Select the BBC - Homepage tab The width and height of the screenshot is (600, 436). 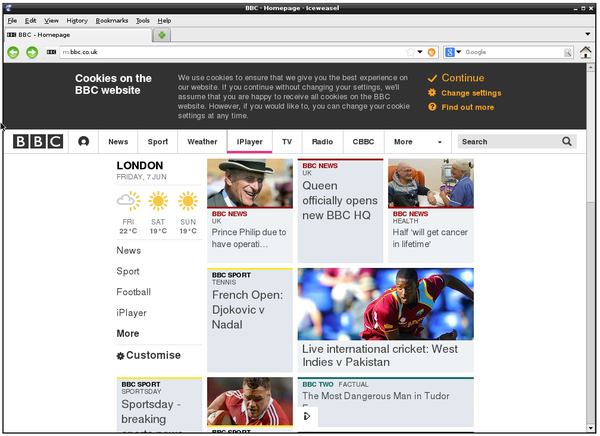(x=78, y=35)
